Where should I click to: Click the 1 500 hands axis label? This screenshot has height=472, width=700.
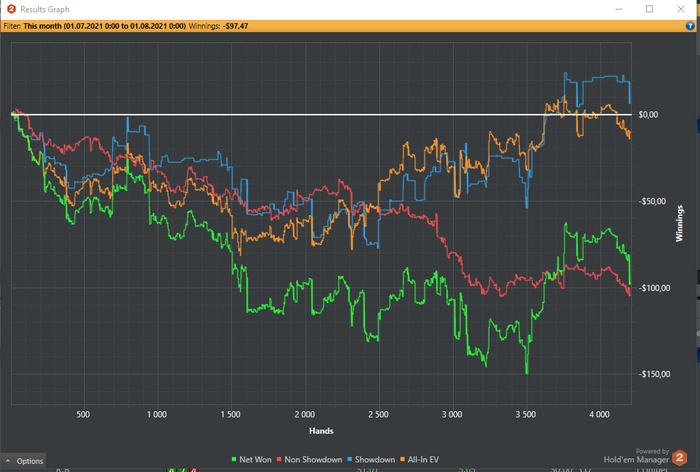point(230,414)
